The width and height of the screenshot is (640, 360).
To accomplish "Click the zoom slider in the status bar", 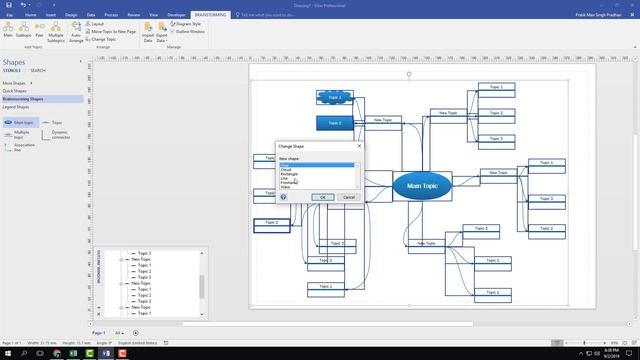I will click(584, 343).
